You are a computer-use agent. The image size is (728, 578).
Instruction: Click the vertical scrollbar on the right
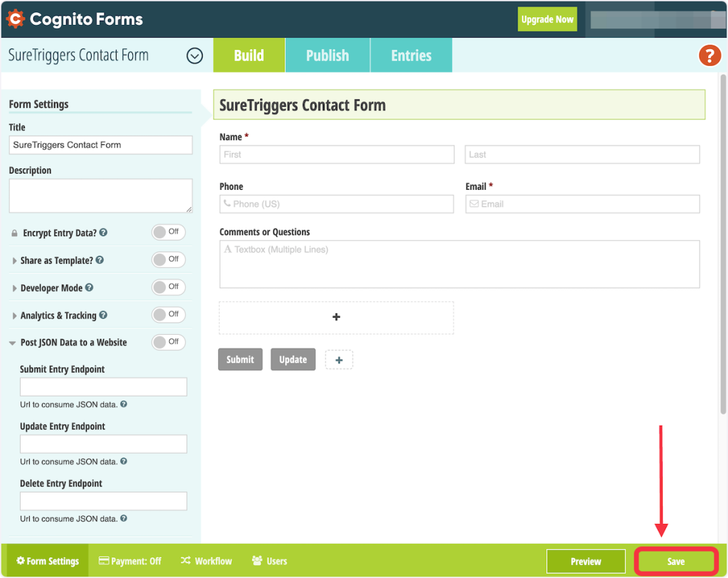pyautogui.click(x=723, y=242)
